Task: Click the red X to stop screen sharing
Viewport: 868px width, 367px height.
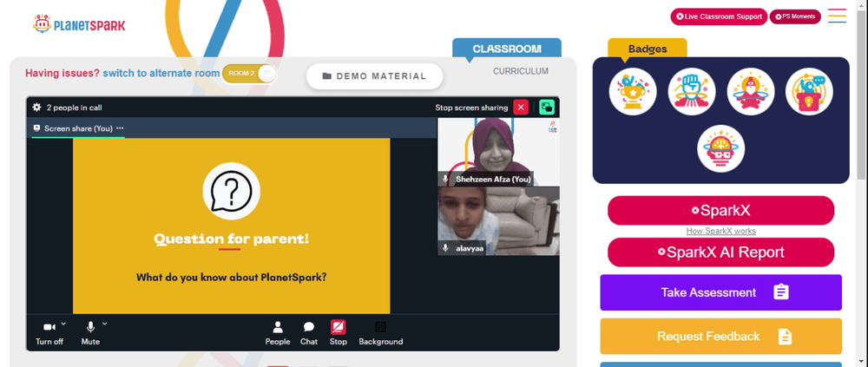Action: [x=520, y=108]
